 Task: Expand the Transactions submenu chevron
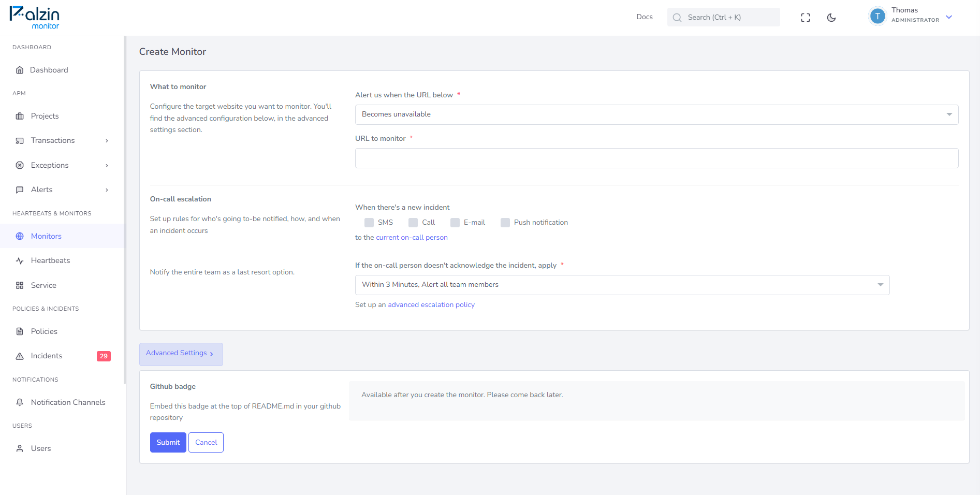(x=107, y=141)
